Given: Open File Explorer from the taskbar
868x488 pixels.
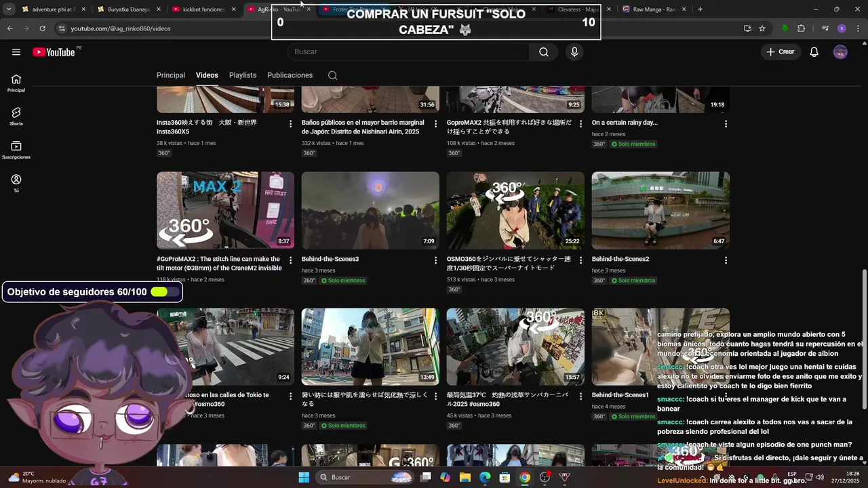Looking at the screenshot, I should (465, 477).
